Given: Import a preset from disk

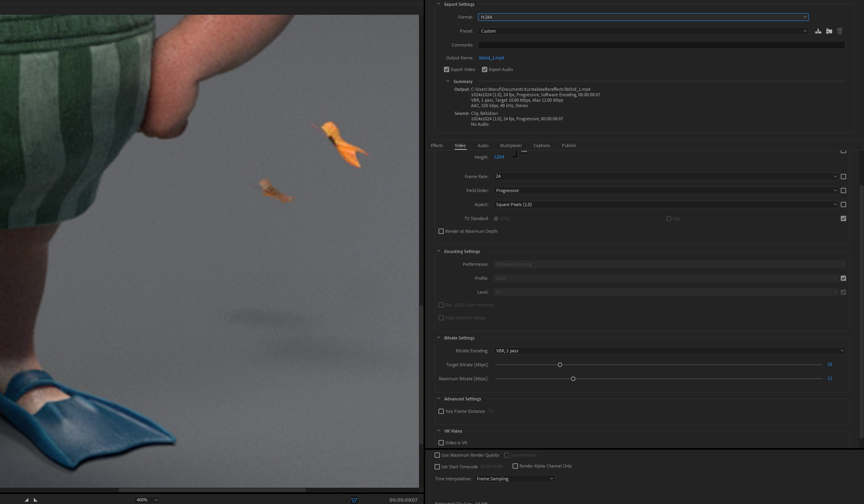Looking at the screenshot, I should tap(829, 31).
